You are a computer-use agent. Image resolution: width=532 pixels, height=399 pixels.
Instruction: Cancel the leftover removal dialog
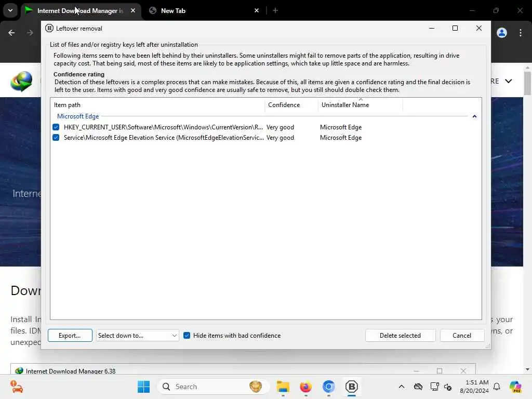tap(462, 336)
